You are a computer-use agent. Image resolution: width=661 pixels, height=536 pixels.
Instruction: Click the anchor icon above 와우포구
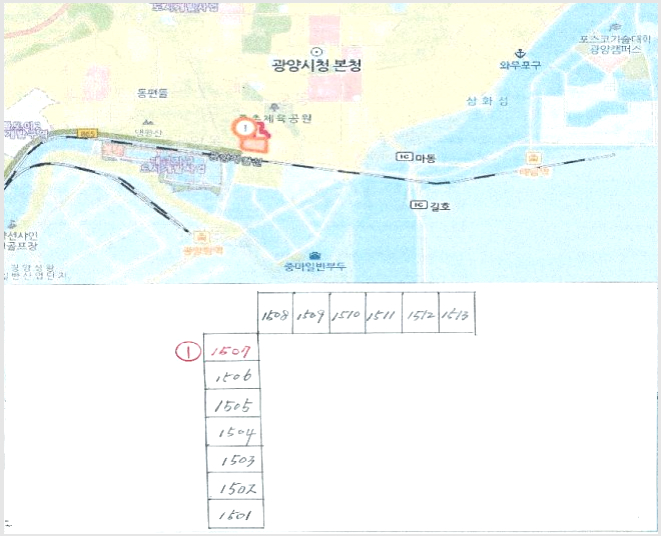pos(520,54)
